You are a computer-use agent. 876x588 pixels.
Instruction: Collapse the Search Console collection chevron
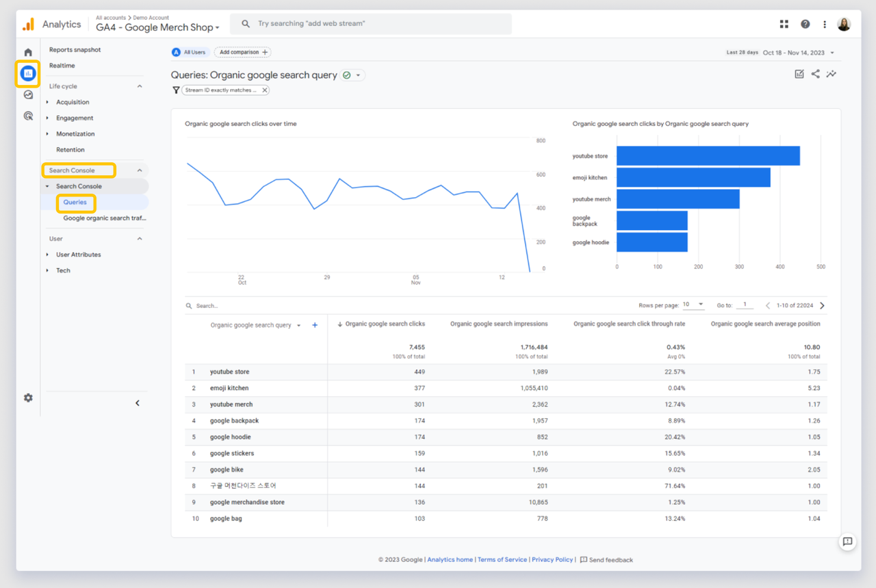140,170
